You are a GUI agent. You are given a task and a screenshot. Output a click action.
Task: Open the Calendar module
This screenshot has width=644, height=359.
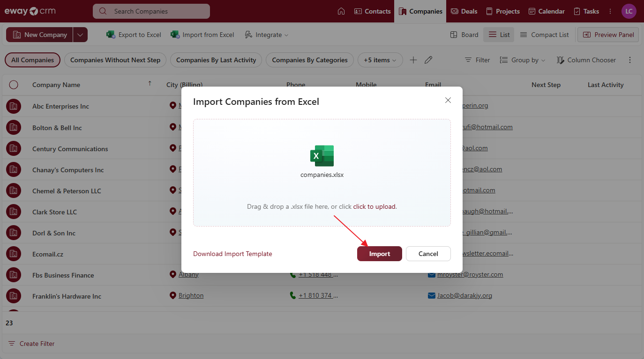[x=547, y=11]
